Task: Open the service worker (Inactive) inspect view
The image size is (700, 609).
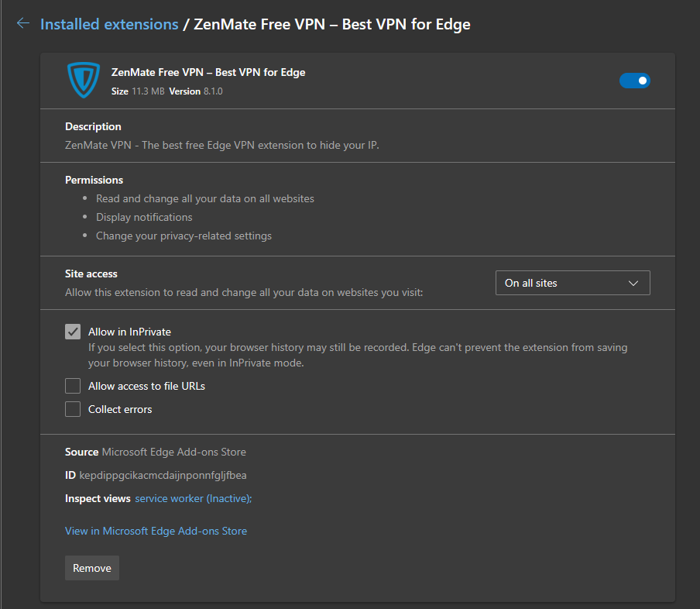Action: 193,499
